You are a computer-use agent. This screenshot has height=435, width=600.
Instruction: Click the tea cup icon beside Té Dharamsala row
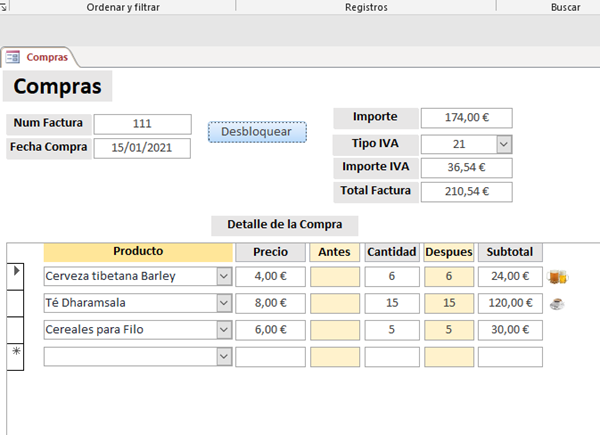pyautogui.click(x=557, y=303)
